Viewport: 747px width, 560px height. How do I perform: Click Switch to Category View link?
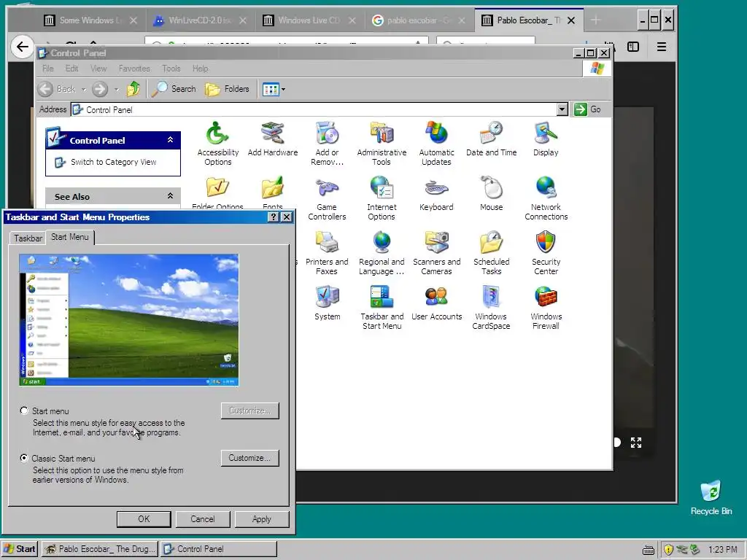(113, 162)
